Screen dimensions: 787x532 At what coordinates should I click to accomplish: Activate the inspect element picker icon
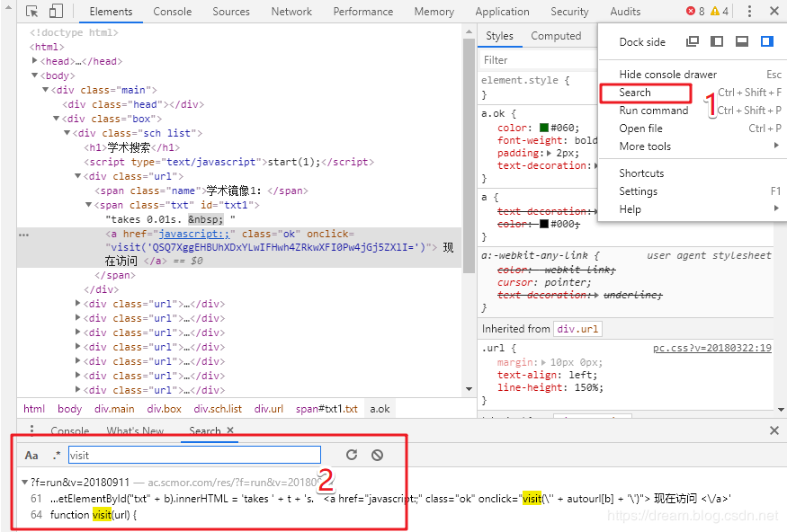click(32, 11)
